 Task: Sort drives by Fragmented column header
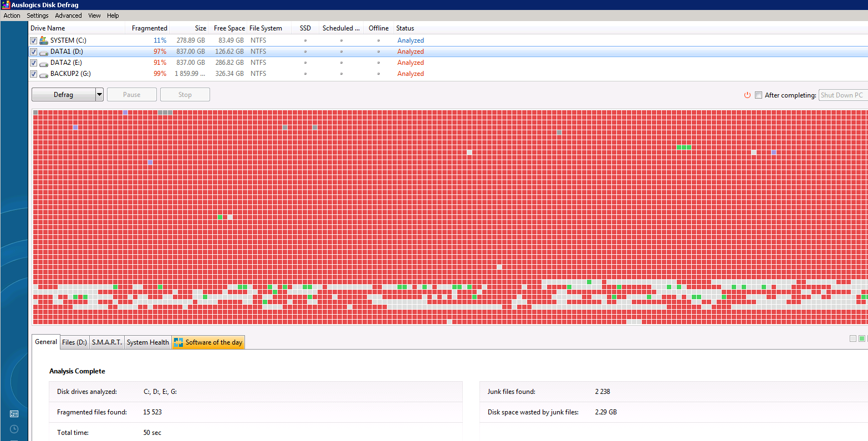tap(149, 28)
